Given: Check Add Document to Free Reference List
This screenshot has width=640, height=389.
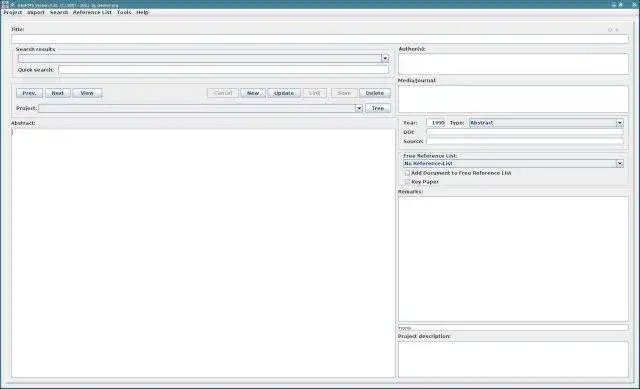Looking at the screenshot, I should [407, 173].
